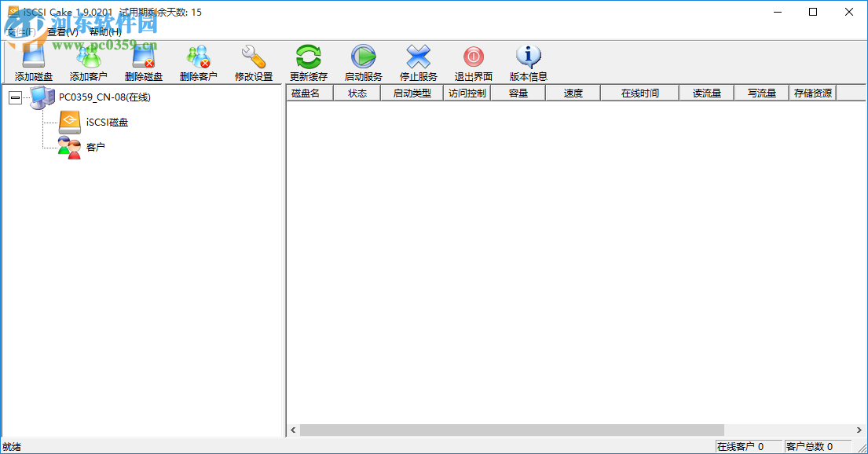868x454 pixels.
Task: Click the 删除客户 (Delete Client) icon
Action: pos(199,61)
